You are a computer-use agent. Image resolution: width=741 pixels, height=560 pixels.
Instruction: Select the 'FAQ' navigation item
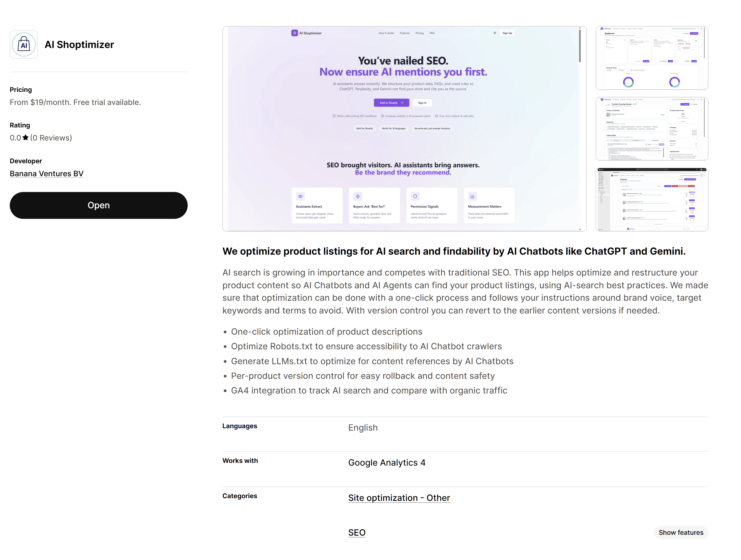[432, 33]
